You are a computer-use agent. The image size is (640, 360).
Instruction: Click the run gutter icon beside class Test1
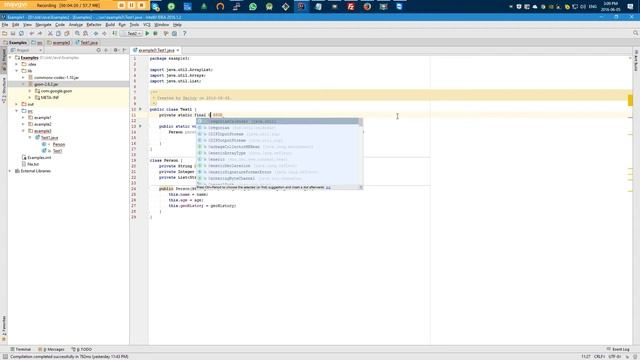point(140,109)
